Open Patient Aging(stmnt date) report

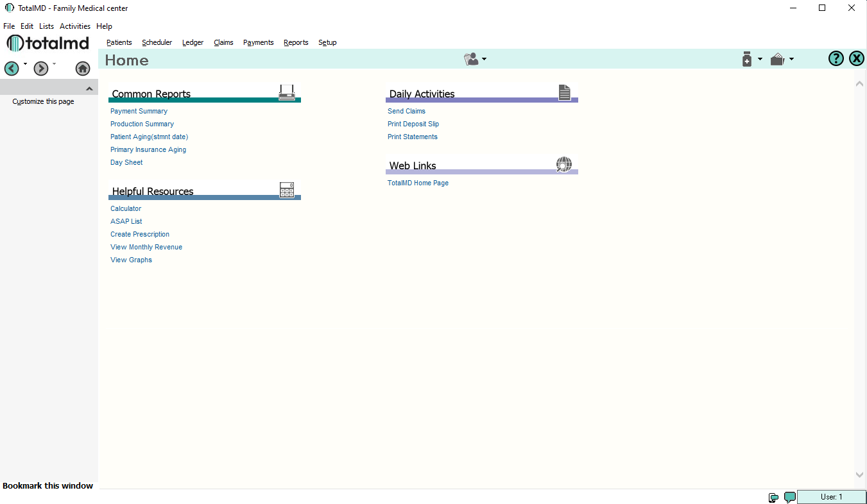(x=149, y=137)
